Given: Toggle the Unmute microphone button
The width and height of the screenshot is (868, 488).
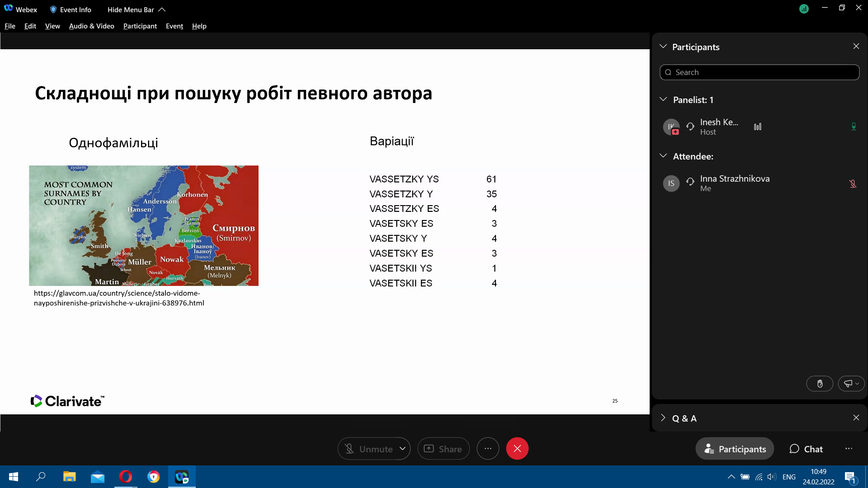Looking at the screenshot, I should pos(368,449).
